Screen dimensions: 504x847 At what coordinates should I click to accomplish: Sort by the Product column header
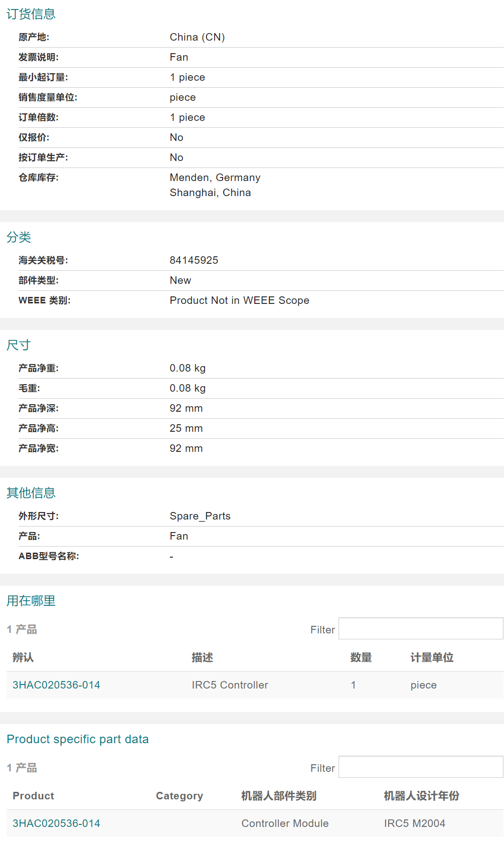pos(33,796)
